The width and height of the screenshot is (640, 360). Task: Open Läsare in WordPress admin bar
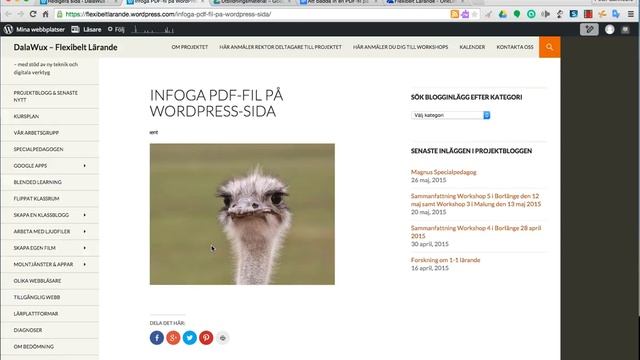point(86,29)
